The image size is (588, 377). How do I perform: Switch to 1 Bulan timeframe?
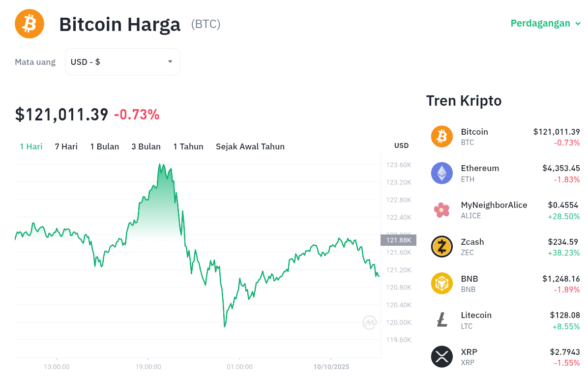[x=104, y=146]
